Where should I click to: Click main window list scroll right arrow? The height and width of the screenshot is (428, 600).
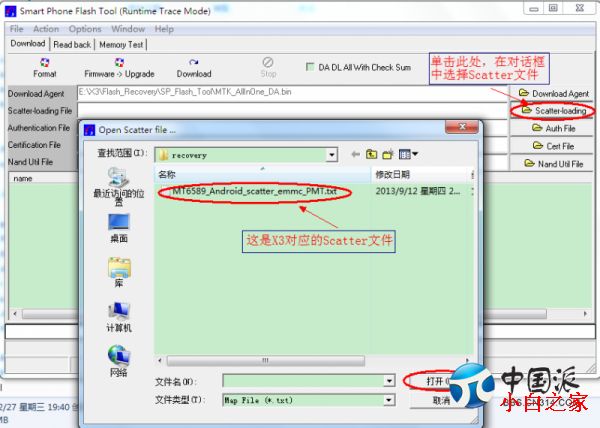tap(585, 314)
